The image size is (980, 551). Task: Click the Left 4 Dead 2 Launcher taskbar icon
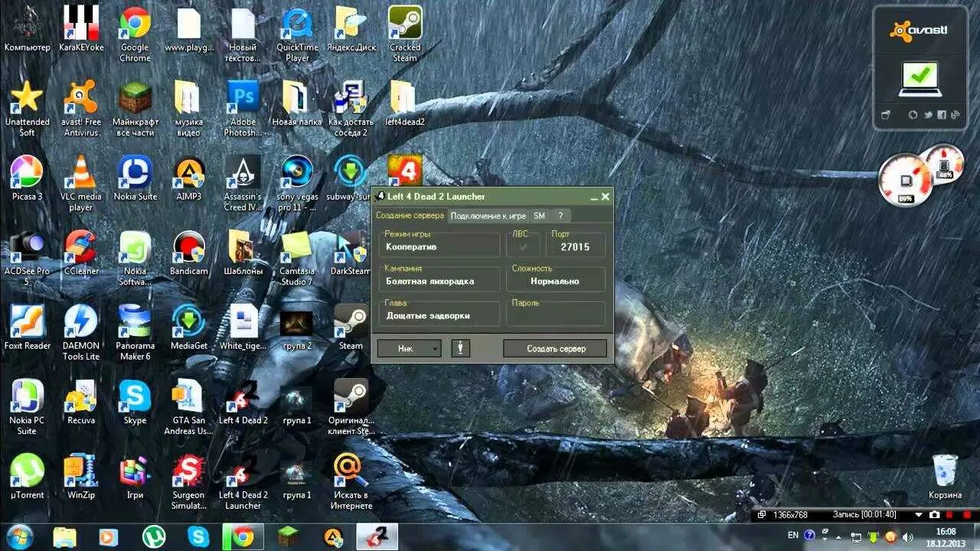[378, 536]
